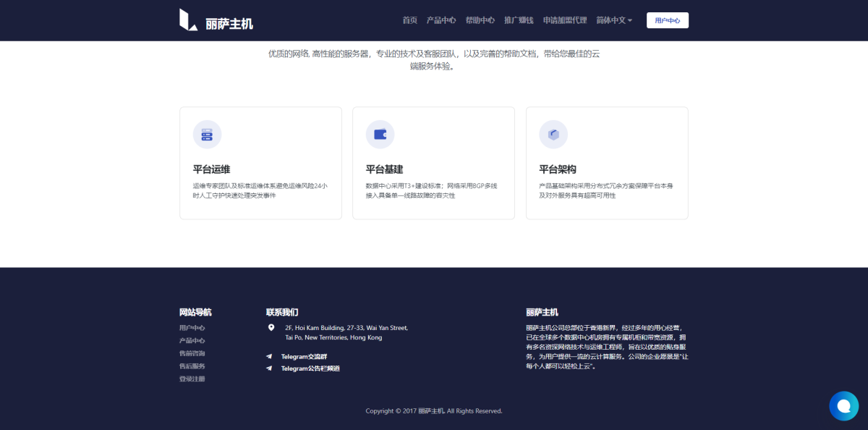
Task: Click the 丽萨主机 logo in the header
Action: pos(216,20)
